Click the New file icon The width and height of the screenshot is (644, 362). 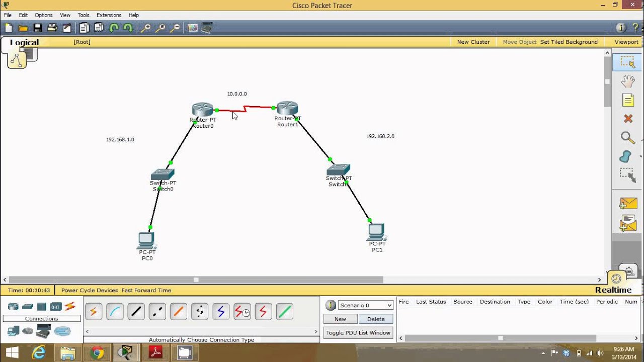[9, 28]
